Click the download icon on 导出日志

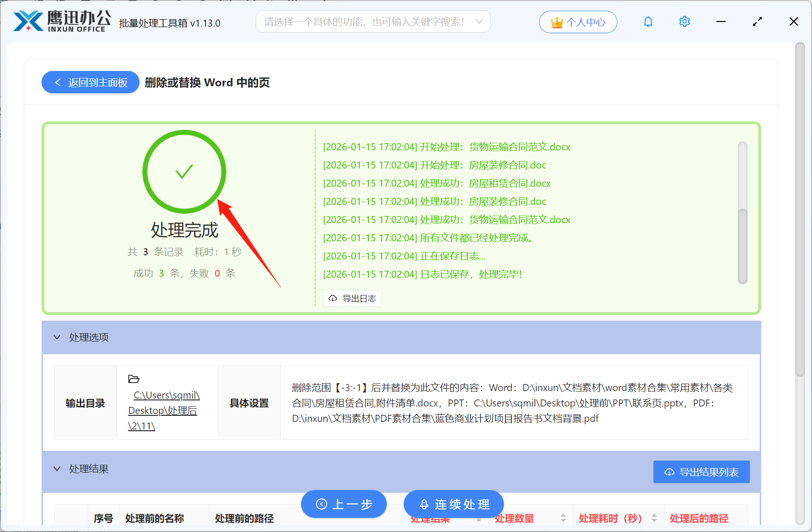tap(332, 298)
